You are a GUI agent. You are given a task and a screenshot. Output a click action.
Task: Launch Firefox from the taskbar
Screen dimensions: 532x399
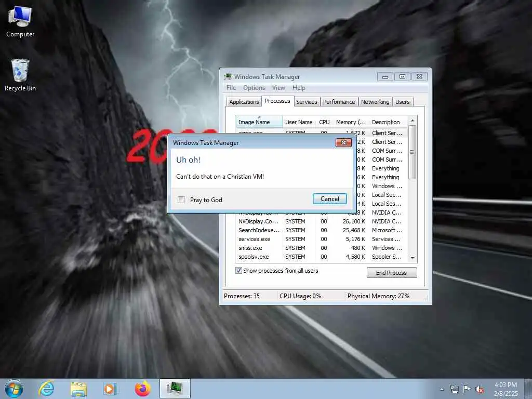tap(142, 389)
